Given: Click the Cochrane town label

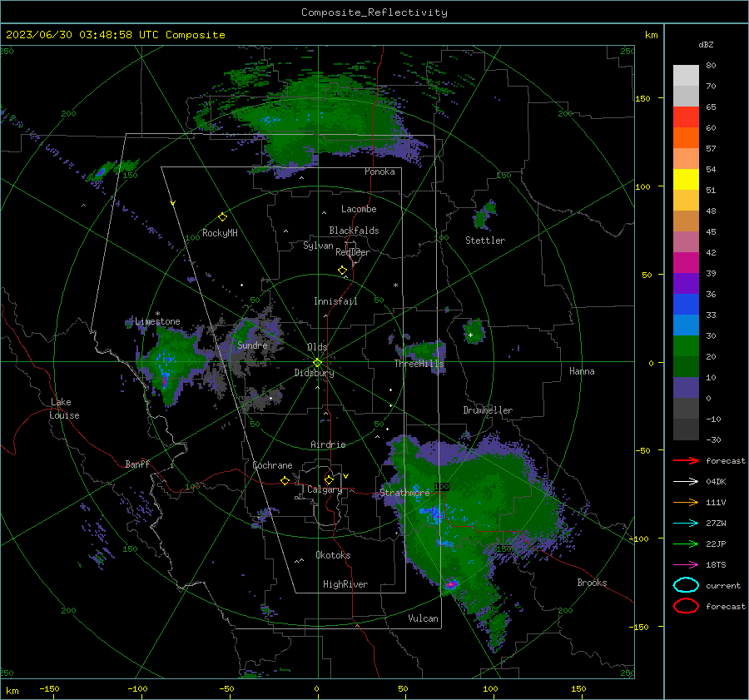Looking at the screenshot, I should 272,465.
